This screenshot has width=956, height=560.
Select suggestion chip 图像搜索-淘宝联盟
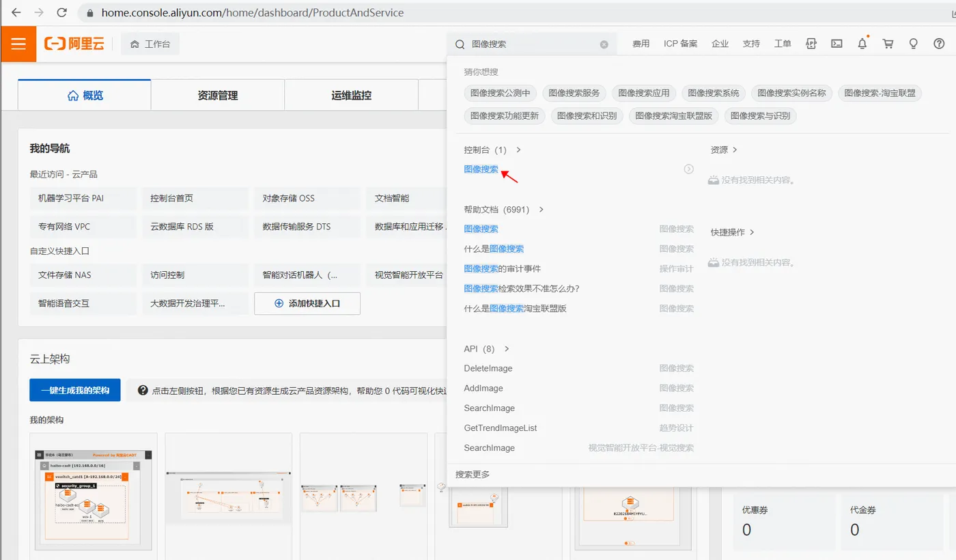point(880,94)
